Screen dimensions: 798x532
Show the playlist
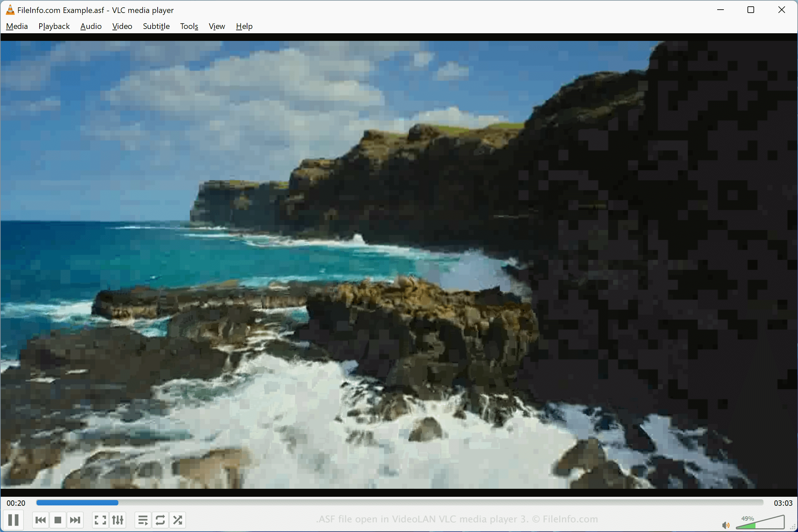pyautogui.click(x=143, y=519)
